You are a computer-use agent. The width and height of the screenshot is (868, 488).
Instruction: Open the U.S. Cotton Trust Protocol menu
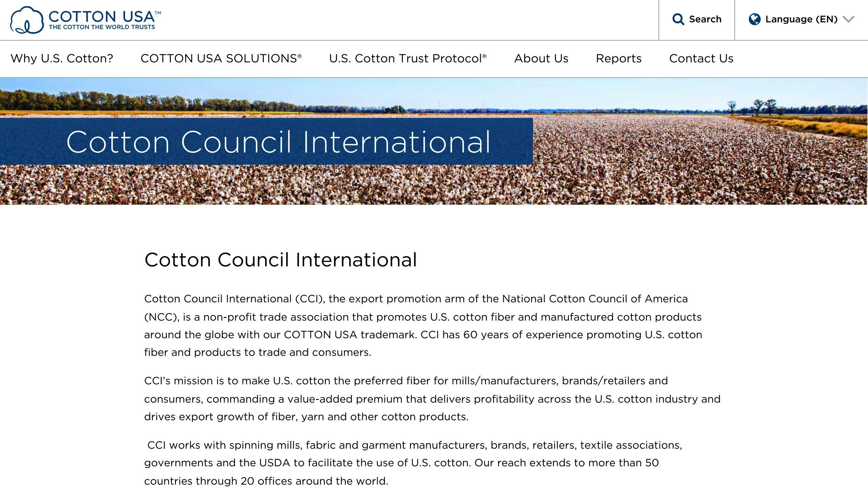(x=408, y=59)
